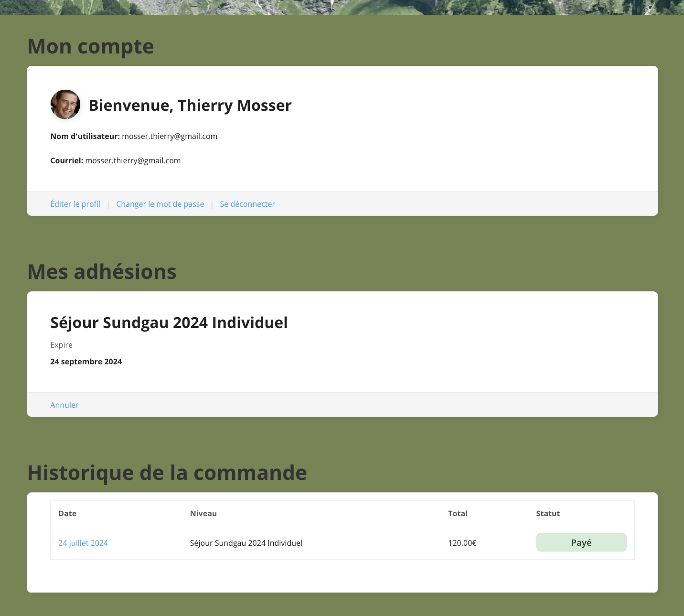Click the 120.00€ total in order row

tap(462, 543)
